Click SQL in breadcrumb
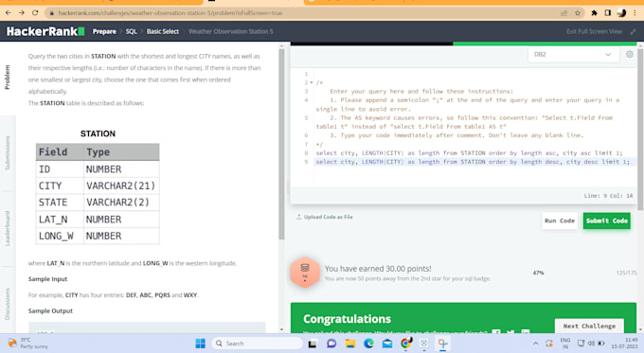644x353 pixels. [x=131, y=31]
